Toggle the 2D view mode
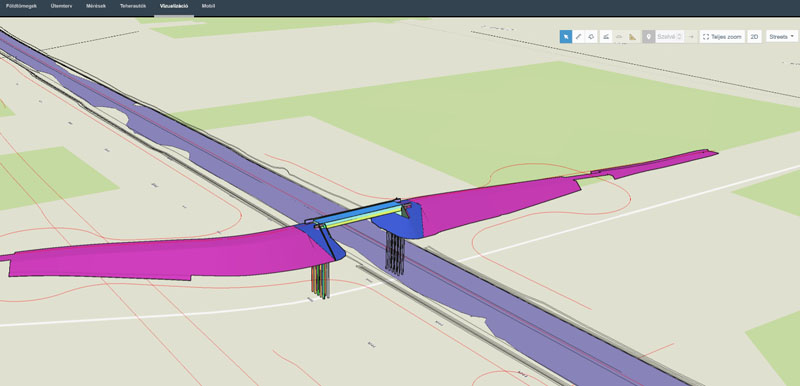Viewport: 800px width, 386px height. (x=755, y=37)
